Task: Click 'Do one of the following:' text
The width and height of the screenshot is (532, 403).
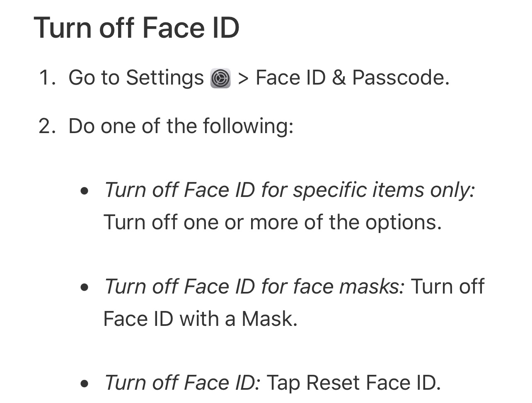Action: [x=181, y=126]
